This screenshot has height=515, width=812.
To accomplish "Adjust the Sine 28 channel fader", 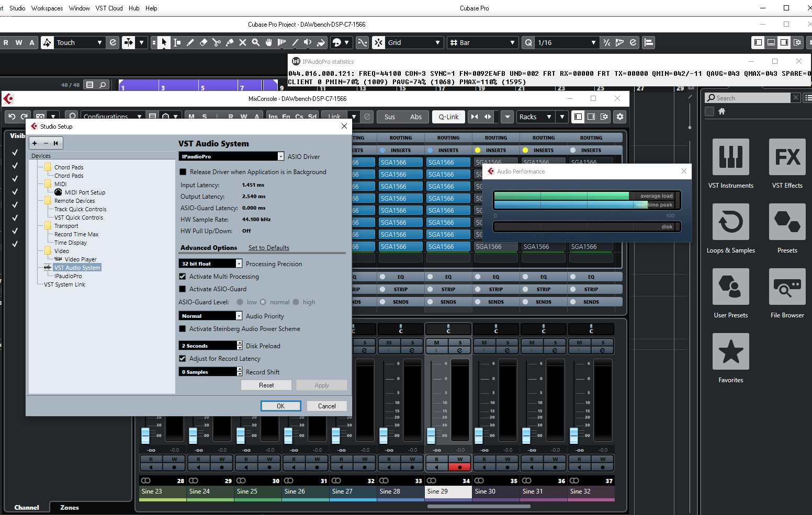I will pos(384,435).
